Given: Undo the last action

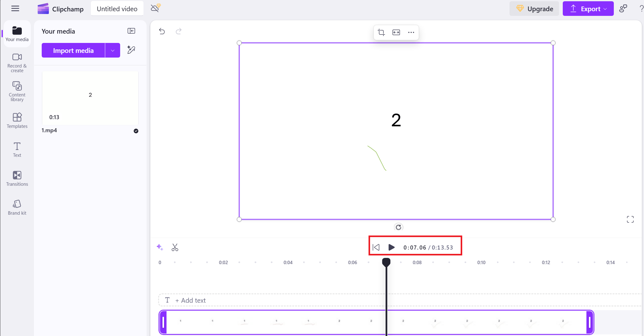Looking at the screenshot, I should (x=162, y=31).
